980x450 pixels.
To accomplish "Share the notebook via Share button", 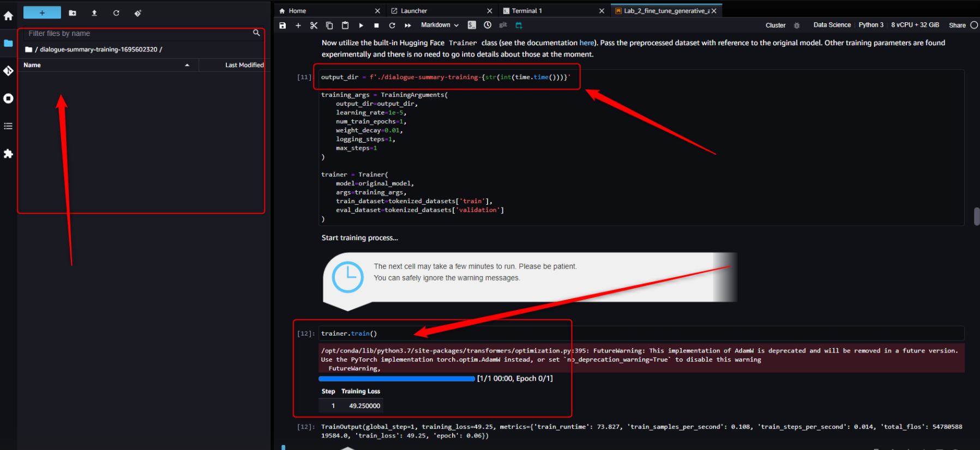I will (957, 25).
